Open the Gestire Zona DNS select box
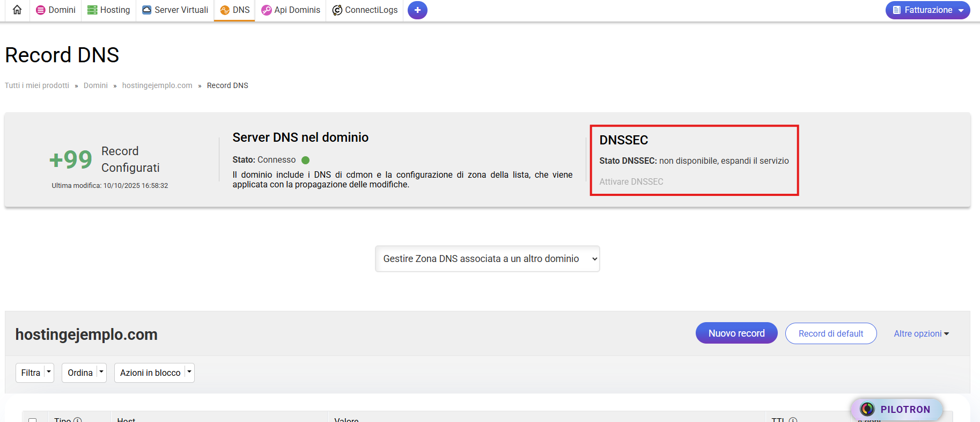980x422 pixels. point(487,259)
